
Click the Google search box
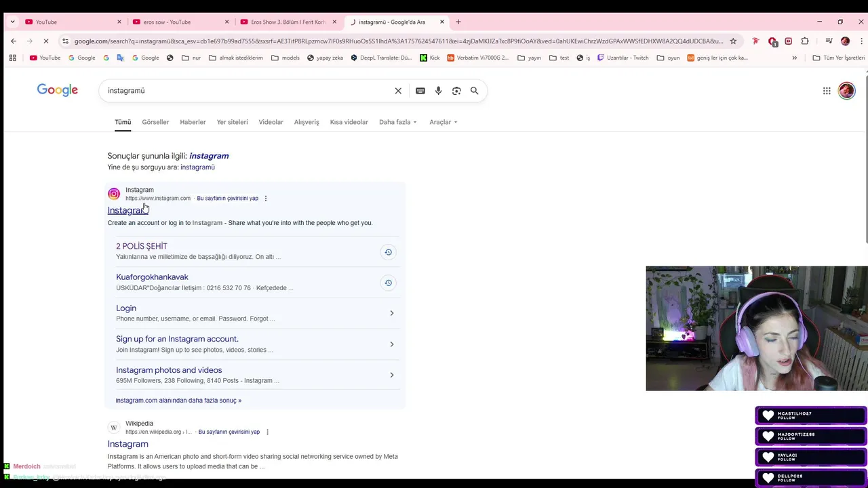click(x=248, y=91)
